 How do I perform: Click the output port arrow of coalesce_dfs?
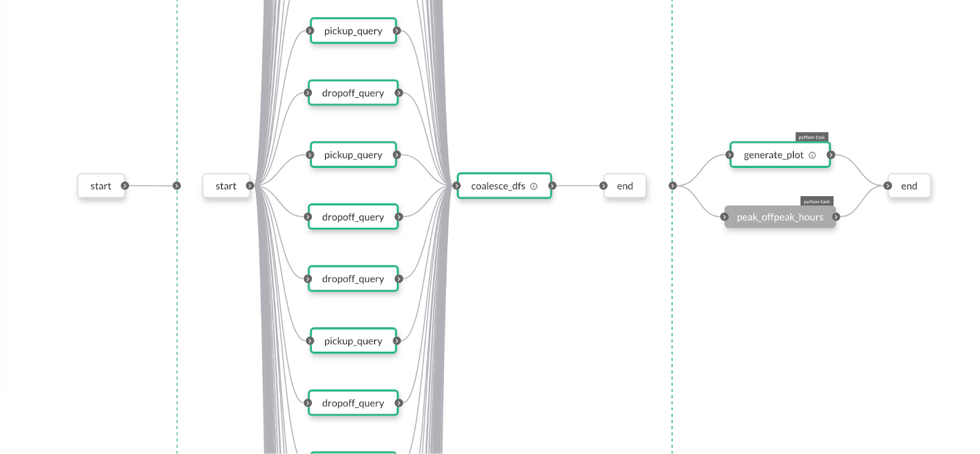pos(552,186)
